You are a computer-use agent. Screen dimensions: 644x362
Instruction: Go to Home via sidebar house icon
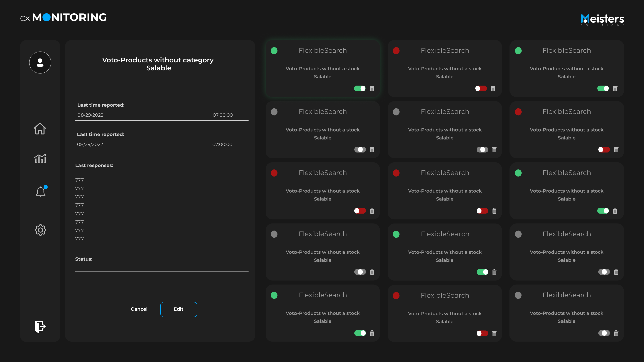(x=40, y=129)
